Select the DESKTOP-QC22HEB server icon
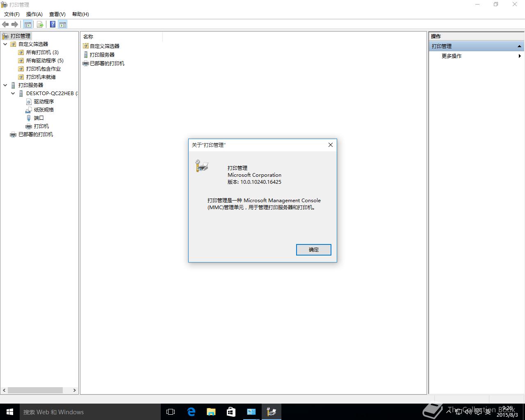525x420 pixels. click(21, 93)
